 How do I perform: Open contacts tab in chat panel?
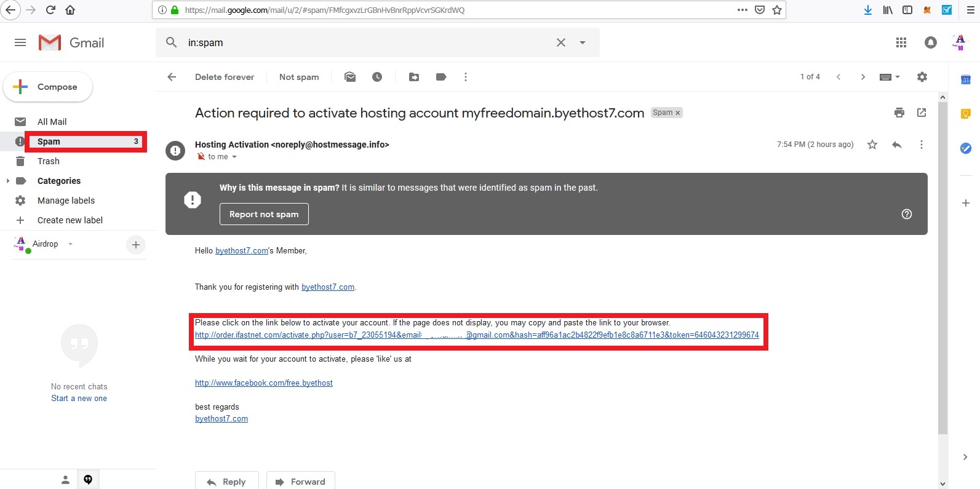pos(65,480)
